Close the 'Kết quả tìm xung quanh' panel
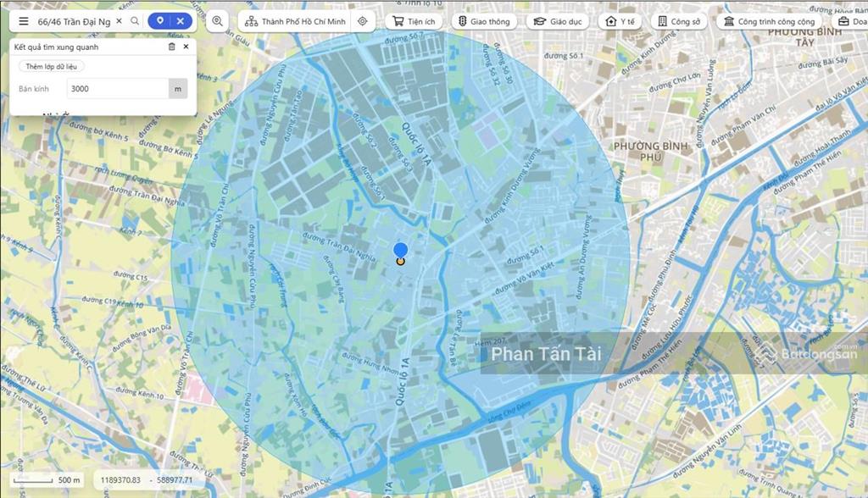Viewport: 868px width, 498px height. [x=186, y=47]
